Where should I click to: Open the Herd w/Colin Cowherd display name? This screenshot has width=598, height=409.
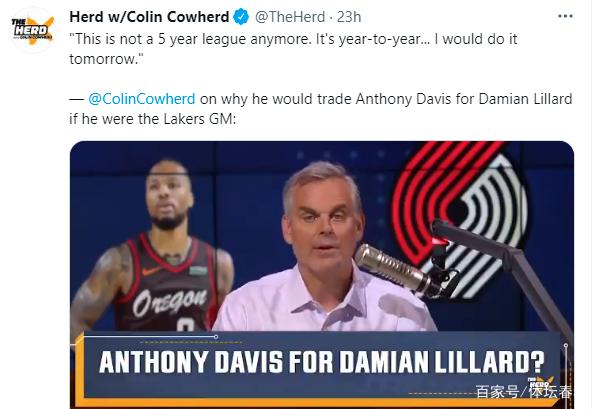point(149,17)
